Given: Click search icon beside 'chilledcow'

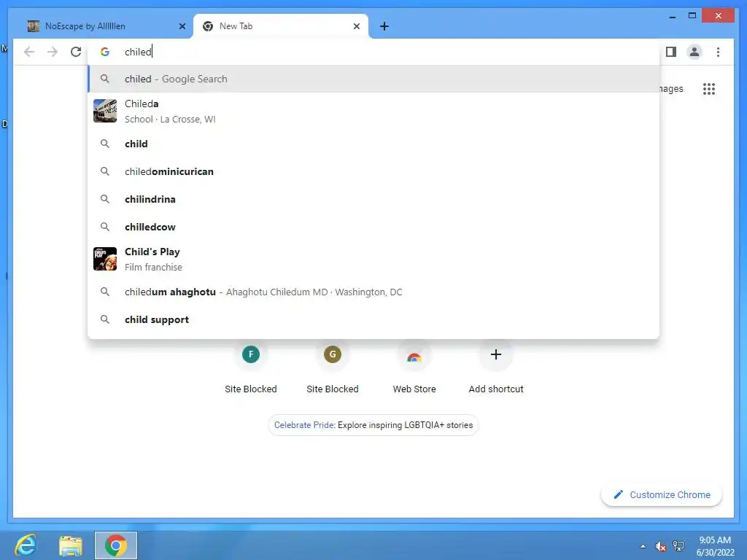Looking at the screenshot, I should [105, 227].
